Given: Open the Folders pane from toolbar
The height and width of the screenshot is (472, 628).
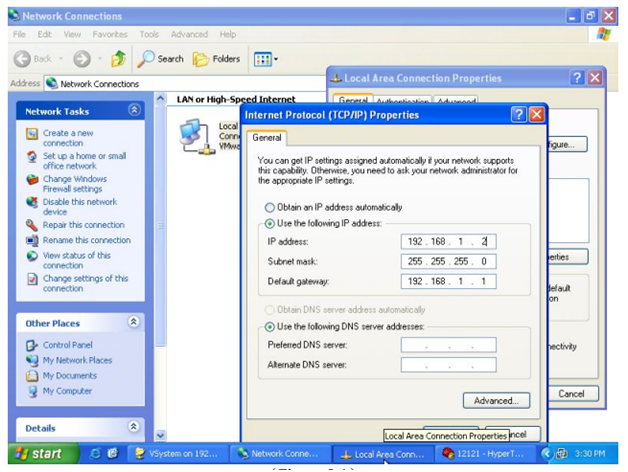Looking at the screenshot, I should (x=216, y=59).
